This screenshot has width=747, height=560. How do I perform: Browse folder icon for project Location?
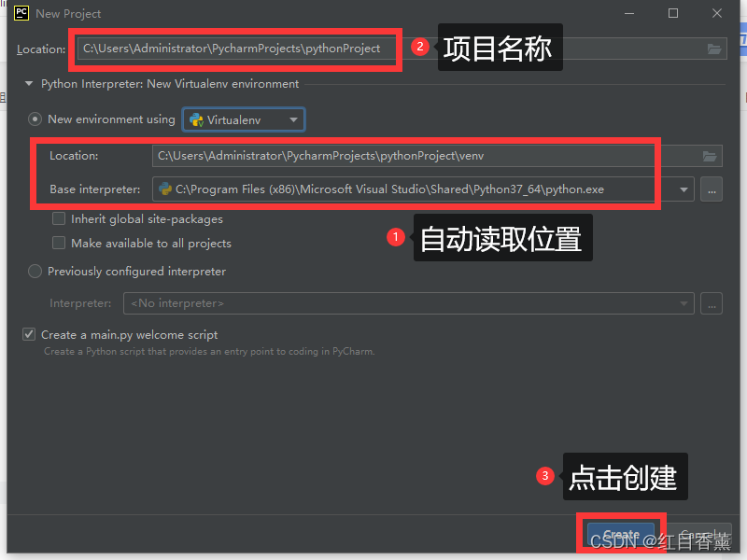pyautogui.click(x=713, y=49)
